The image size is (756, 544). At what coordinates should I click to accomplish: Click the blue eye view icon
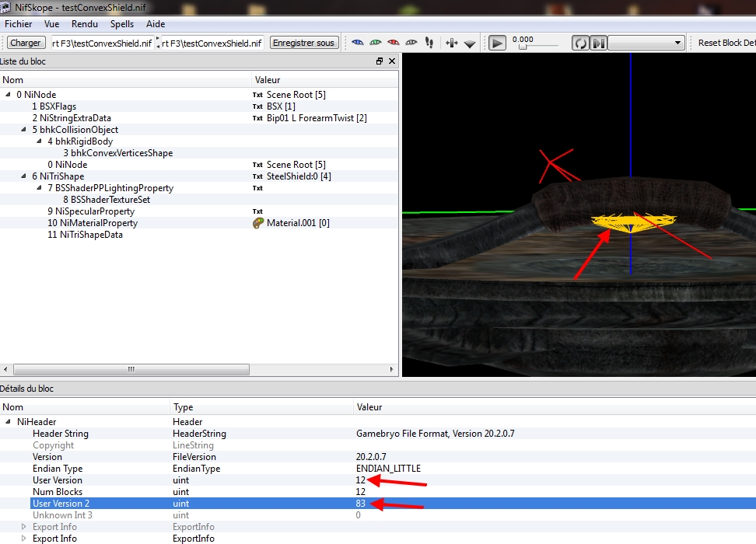click(x=358, y=43)
